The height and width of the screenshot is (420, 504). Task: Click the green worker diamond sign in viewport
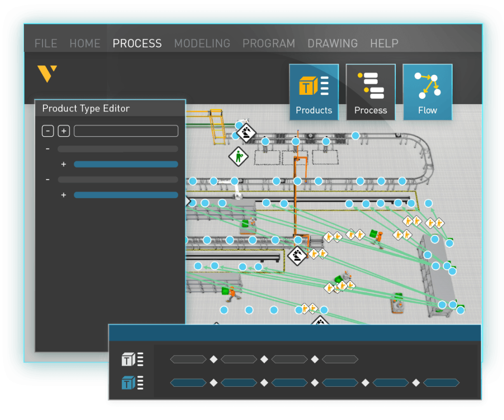click(x=238, y=156)
